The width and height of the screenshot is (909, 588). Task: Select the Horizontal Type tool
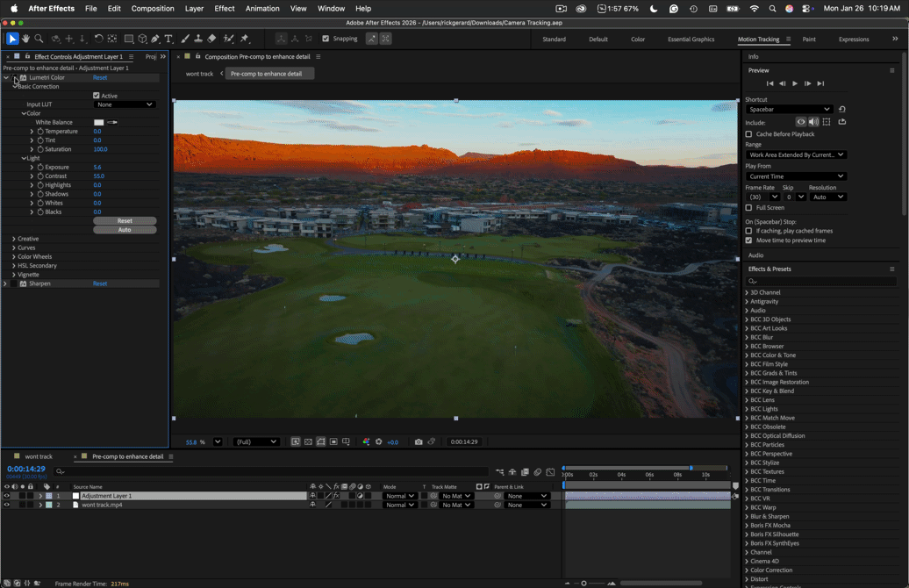click(x=168, y=39)
